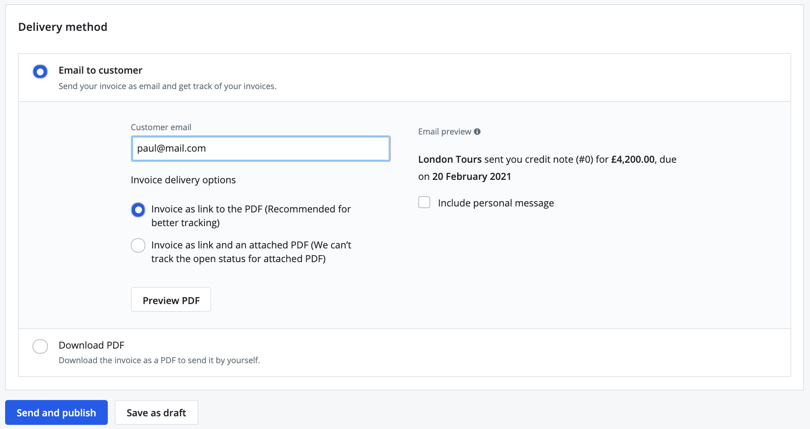
Task: Pick Invoice as link and attached PDF option
Action: [138, 245]
